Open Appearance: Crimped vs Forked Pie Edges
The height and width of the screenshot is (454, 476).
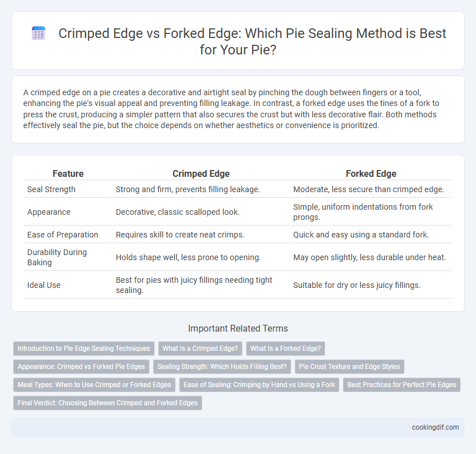(82, 367)
